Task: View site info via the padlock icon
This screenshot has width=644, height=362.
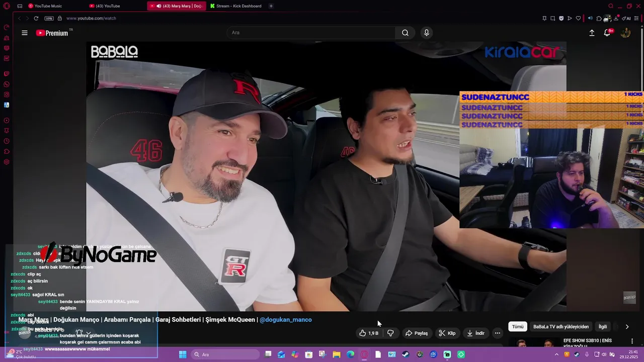Action: point(60,18)
